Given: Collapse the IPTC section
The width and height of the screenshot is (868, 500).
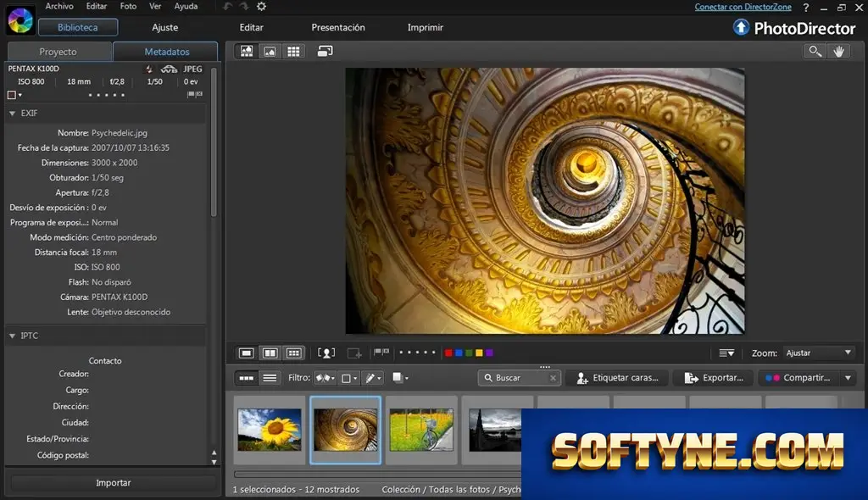Looking at the screenshot, I should pos(12,336).
